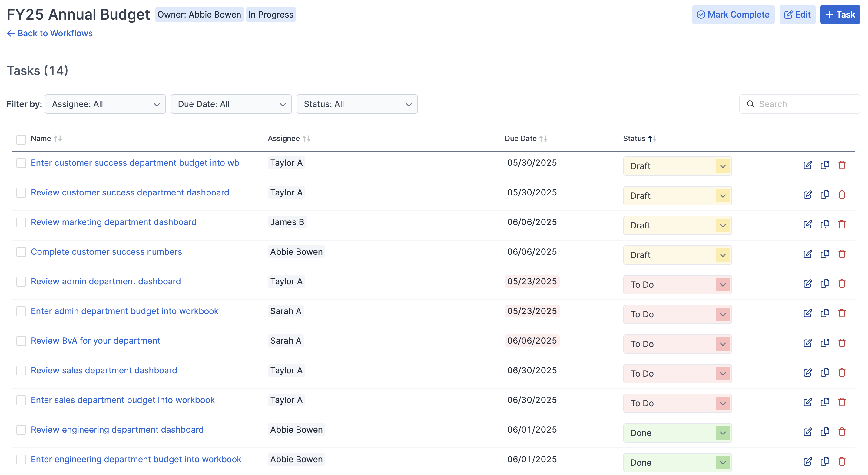Image resolution: width=868 pixels, height=475 pixels.
Task: Toggle the select-all tasks checkbox
Action: click(21, 139)
